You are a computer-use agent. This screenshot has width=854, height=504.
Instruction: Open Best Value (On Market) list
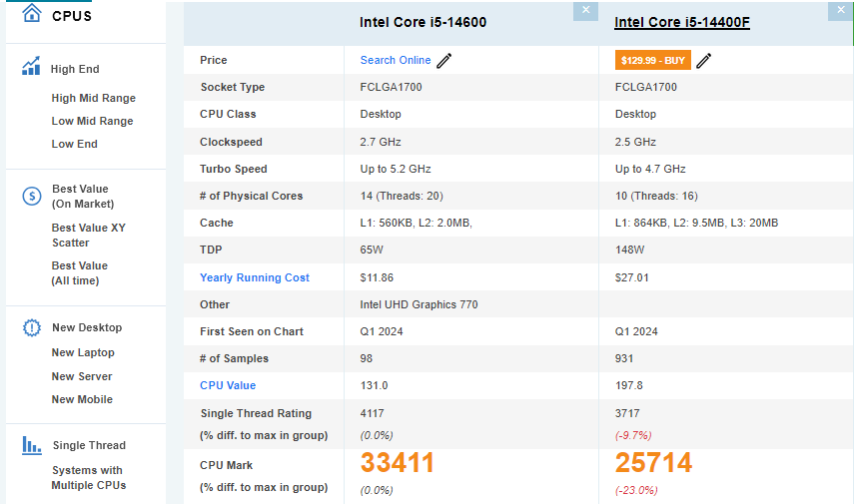pyautogui.click(x=83, y=196)
